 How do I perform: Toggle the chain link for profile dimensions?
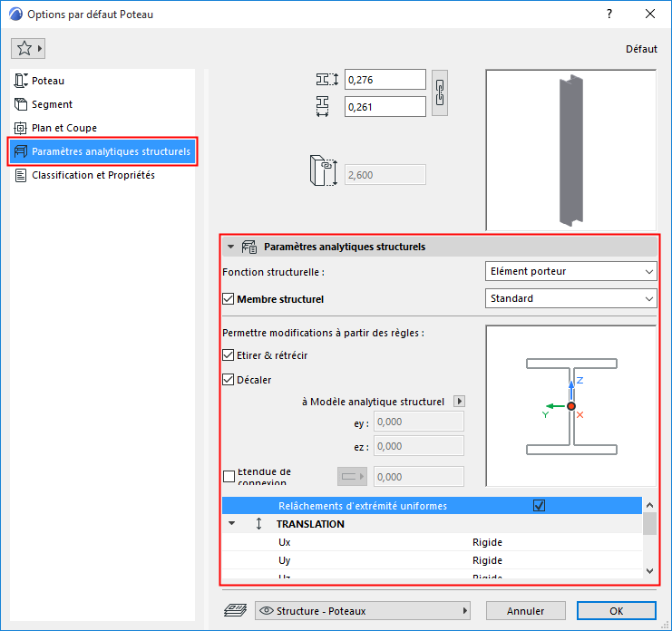440,92
